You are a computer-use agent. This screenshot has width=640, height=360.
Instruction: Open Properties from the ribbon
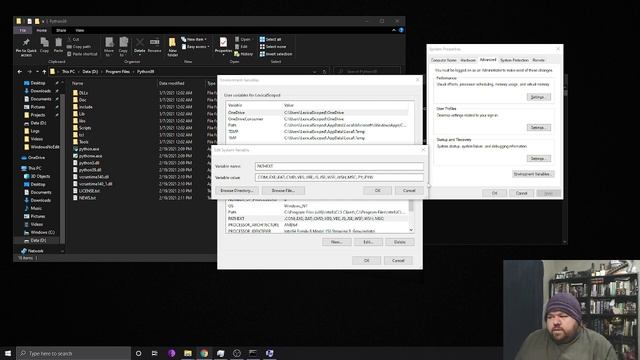pos(223,46)
